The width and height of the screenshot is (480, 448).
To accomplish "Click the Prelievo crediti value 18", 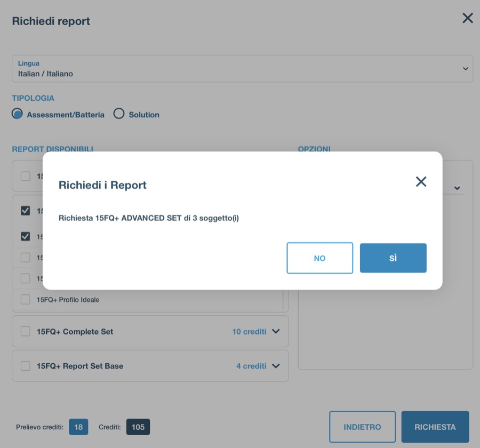I will 78,427.
